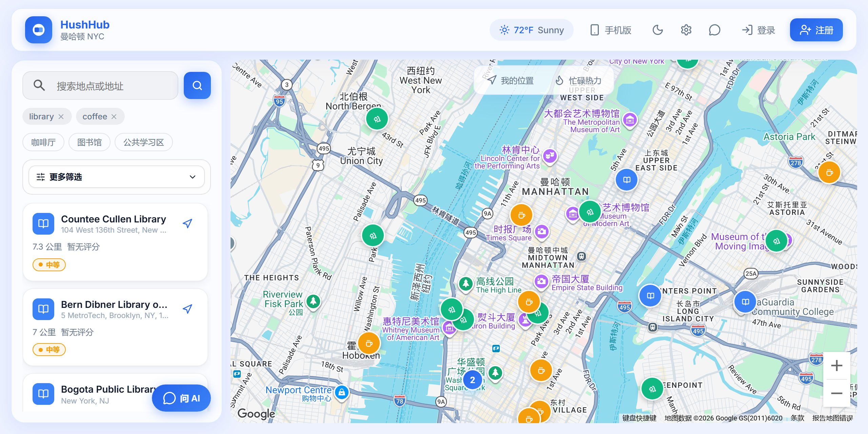This screenshot has width=868, height=434.
Task: Toggle 忙碌热力 heatmap layer
Action: click(578, 80)
